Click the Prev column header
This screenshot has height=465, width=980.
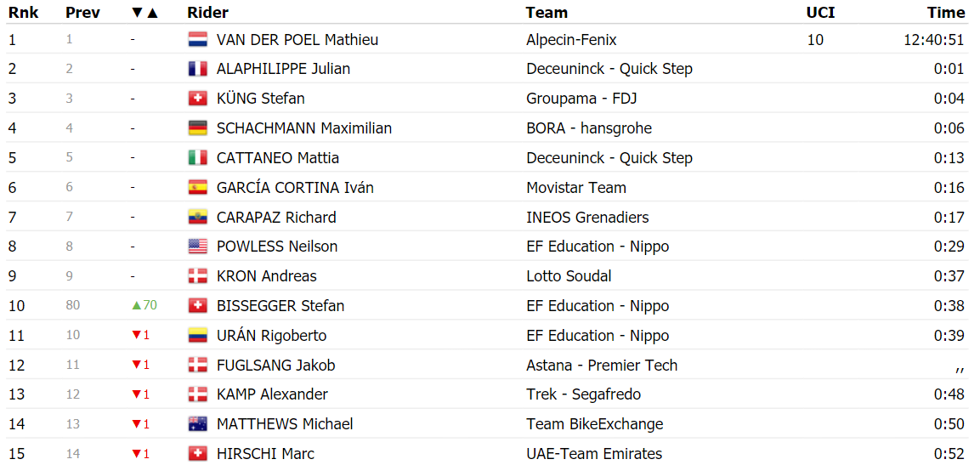pos(82,13)
